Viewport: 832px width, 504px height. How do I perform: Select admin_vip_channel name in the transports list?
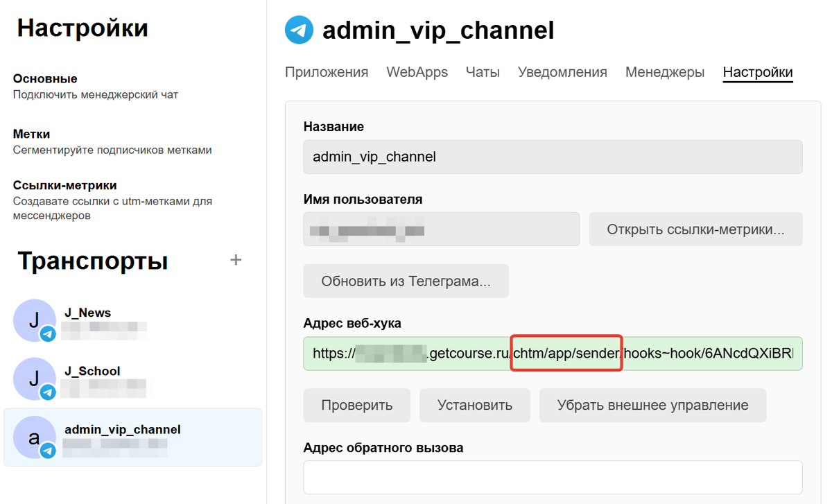tap(123, 429)
